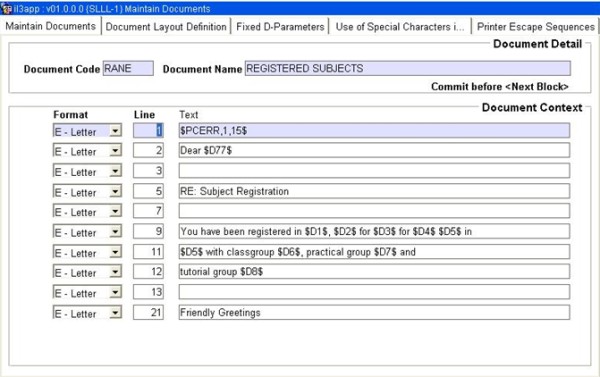The height and width of the screenshot is (377, 600).
Task: Click the text field containing Dear $D77$
Action: (x=374, y=150)
